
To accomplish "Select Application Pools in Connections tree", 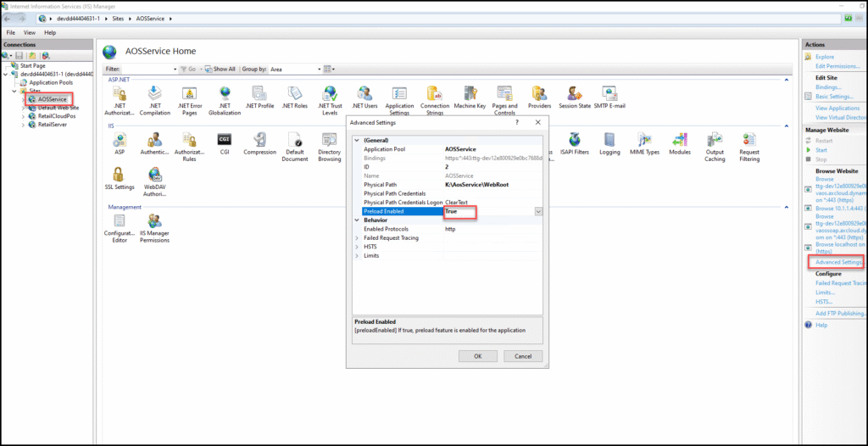I will pyautogui.click(x=50, y=82).
